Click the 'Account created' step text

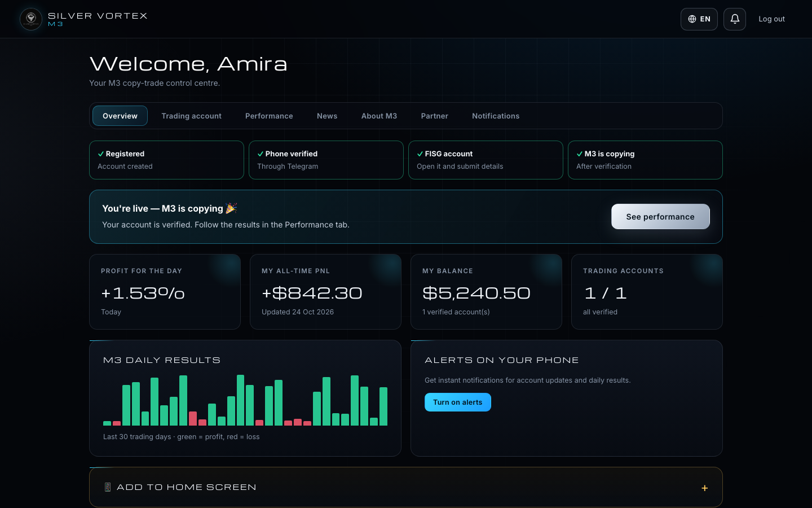[125, 167]
